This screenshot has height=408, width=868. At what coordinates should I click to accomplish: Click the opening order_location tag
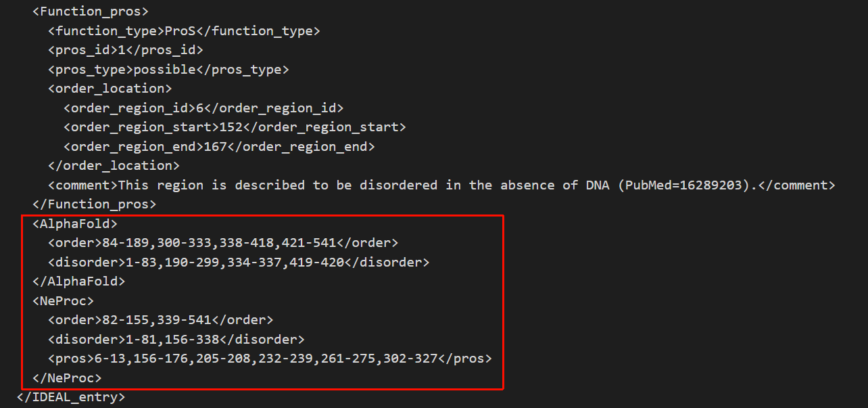tap(110, 89)
